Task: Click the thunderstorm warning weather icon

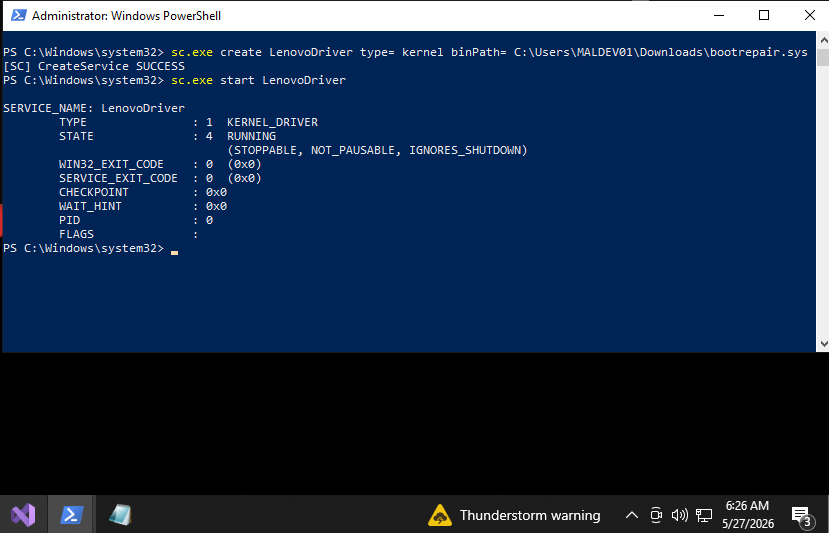Action: pyautogui.click(x=439, y=515)
